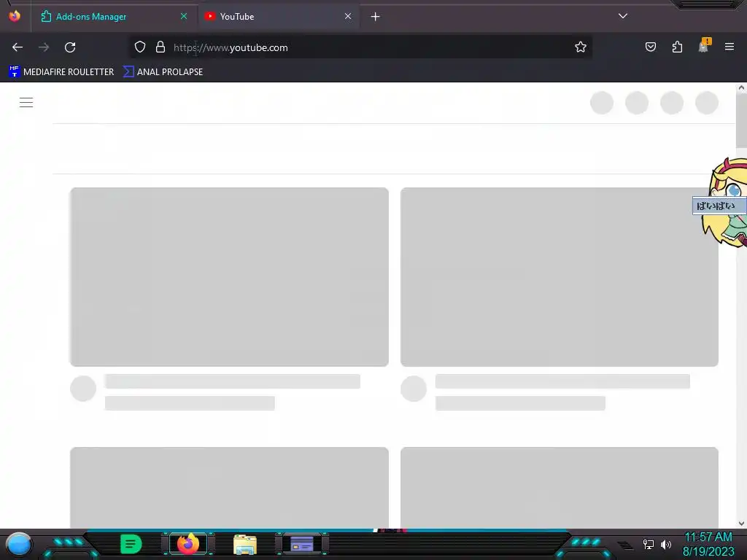View site security padlock information
The height and width of the screenshot is (560, 747).
[160, 47]
